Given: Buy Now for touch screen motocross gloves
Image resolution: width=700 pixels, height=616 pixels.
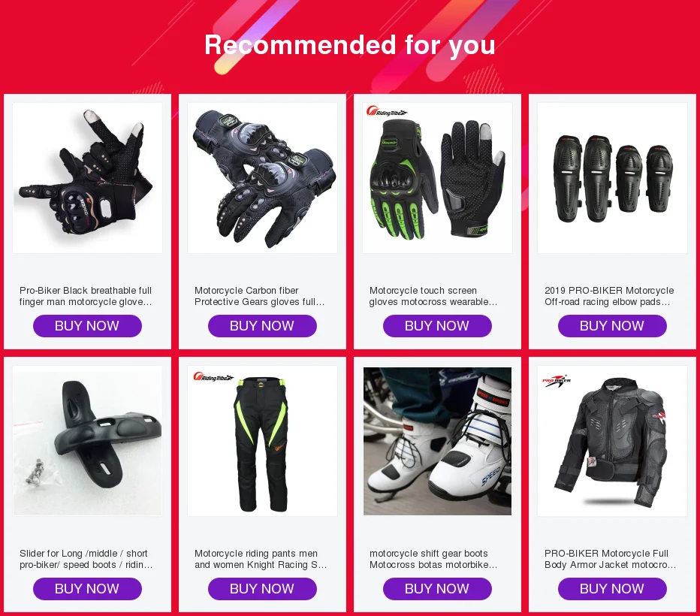Looking at the screenshot, I should [x=437, y=326].
